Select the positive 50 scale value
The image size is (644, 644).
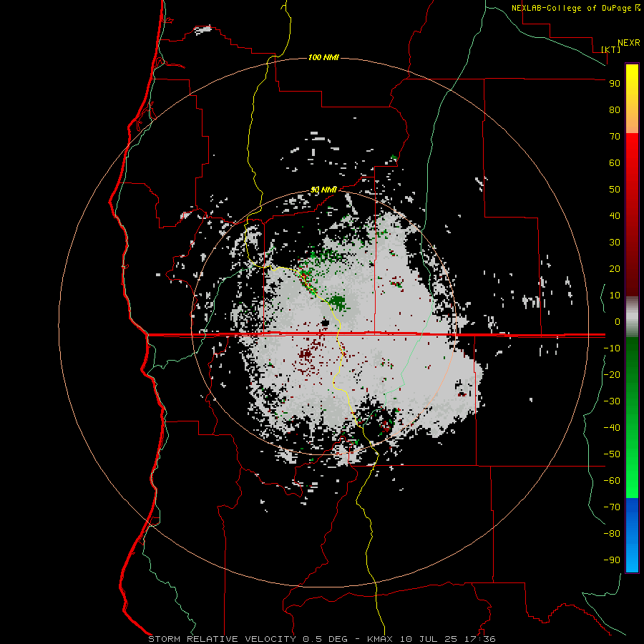pos(615,190)
